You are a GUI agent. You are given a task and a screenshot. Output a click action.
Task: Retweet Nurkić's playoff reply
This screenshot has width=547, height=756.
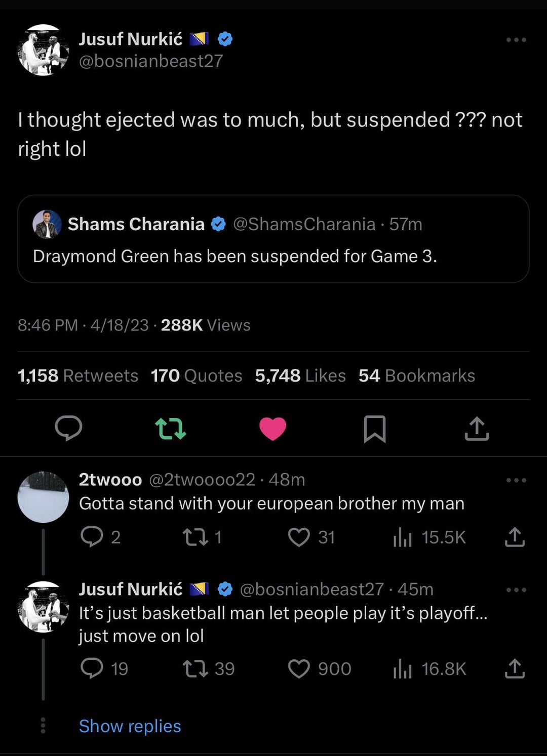tap(196, 668)
